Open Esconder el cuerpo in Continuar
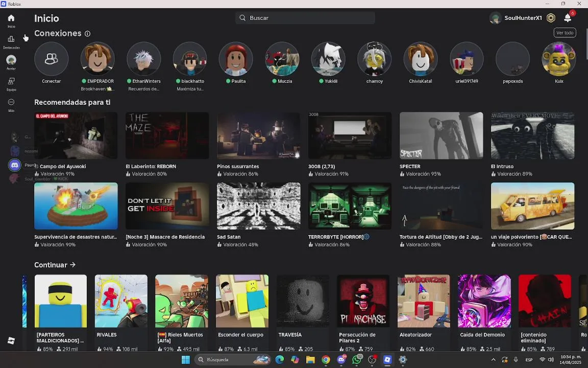The height and width of the screenshot is (368, 588). 242,301
